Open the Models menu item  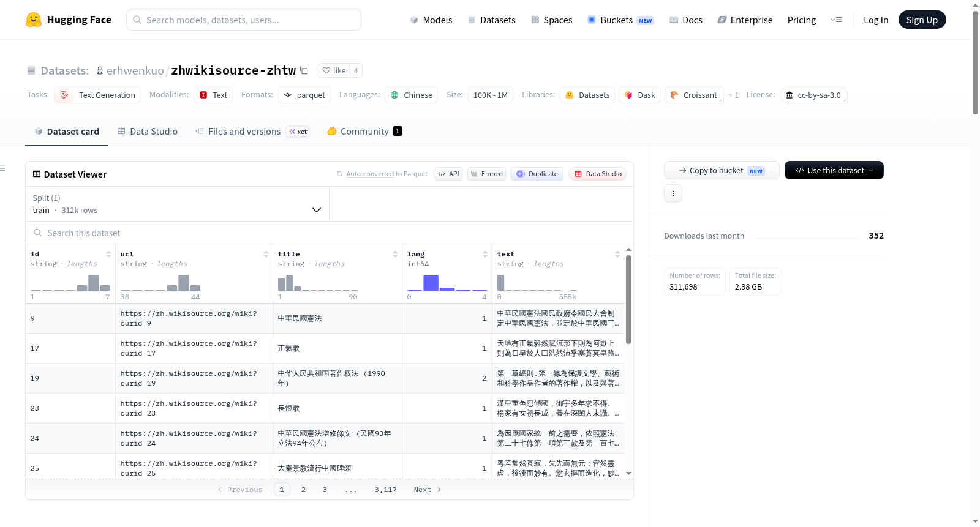[431, 20]
